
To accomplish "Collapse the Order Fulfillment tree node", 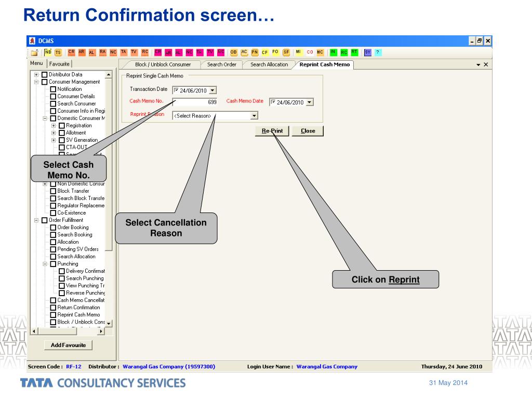I will coord(36,220).
